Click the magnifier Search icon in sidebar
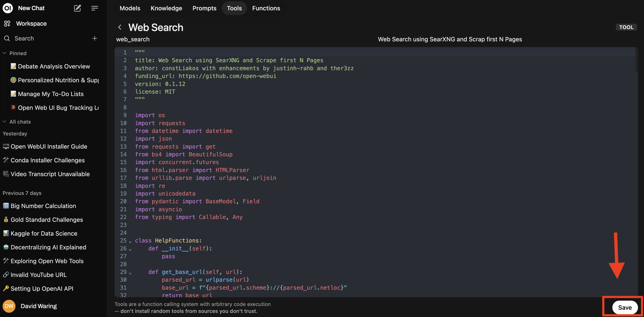This screenshot has height=317, width=644. (x=7, y=38)
